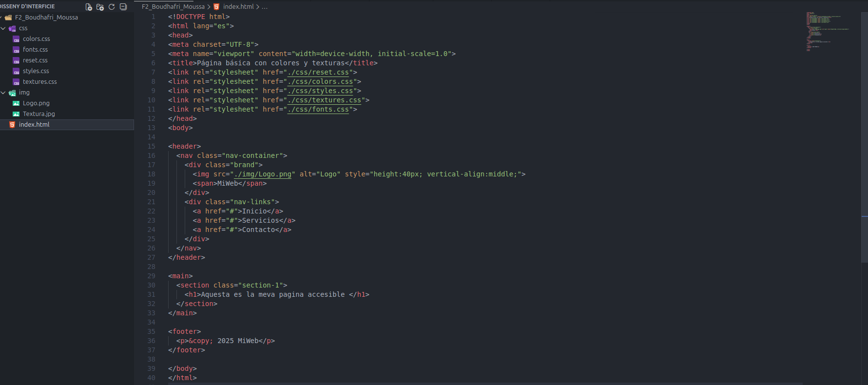This screenshot has height=385, width=868.
Task: Follow the ./img/Logo.png link in code
Action: (x=263, y=174)
